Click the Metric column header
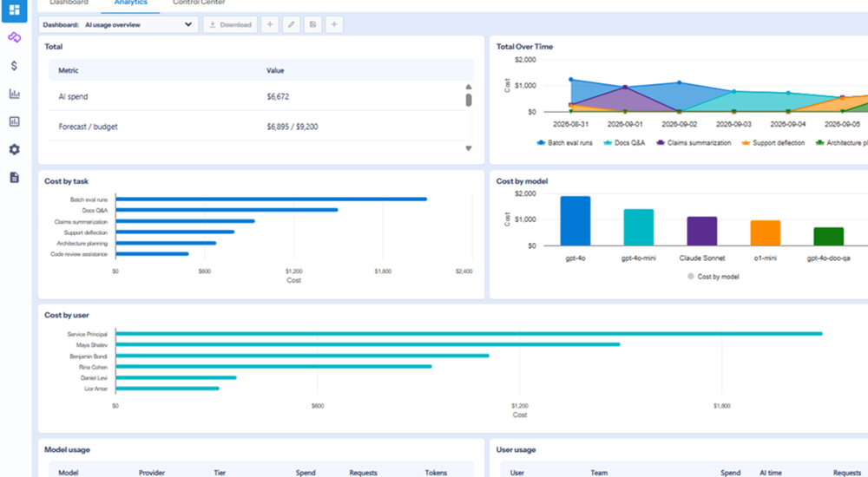Viewport: 868px width, 477px height. [x=68, y=70]
